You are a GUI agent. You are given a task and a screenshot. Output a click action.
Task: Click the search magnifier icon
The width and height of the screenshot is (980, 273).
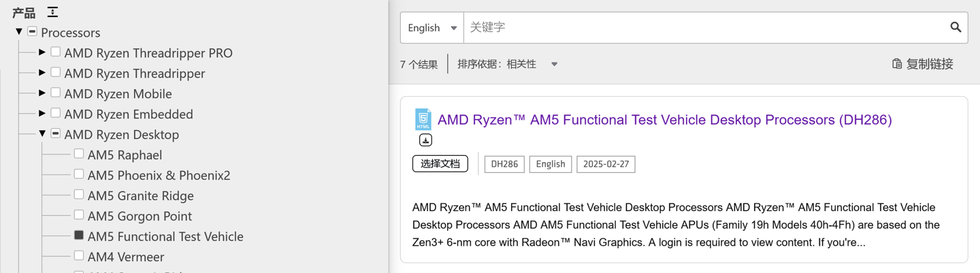coord(955,27)
